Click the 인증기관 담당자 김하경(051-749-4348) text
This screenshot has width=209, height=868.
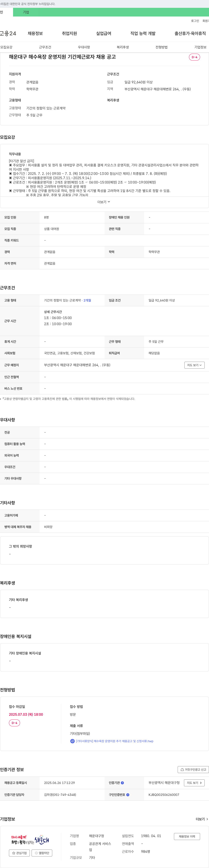tap(60, 795)
